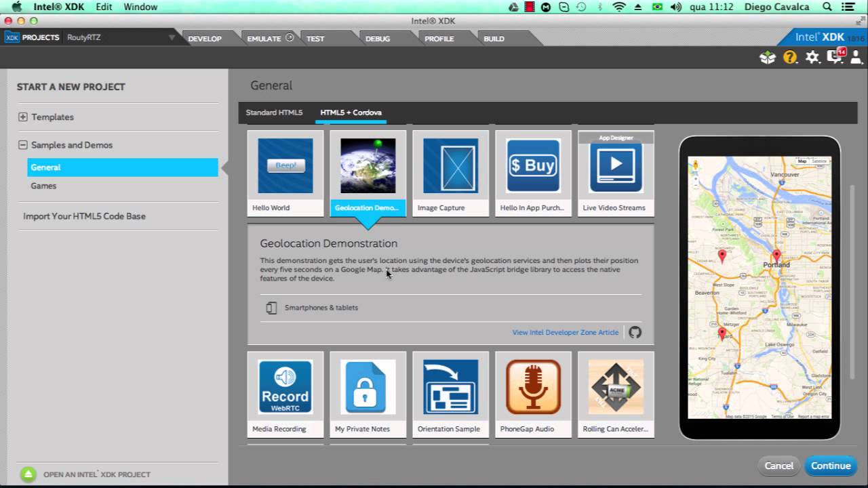Open Google Drive menu bar icon
The height and width of the screenshot is (488, 868).
pyautogui.click(x=514, y=7)
